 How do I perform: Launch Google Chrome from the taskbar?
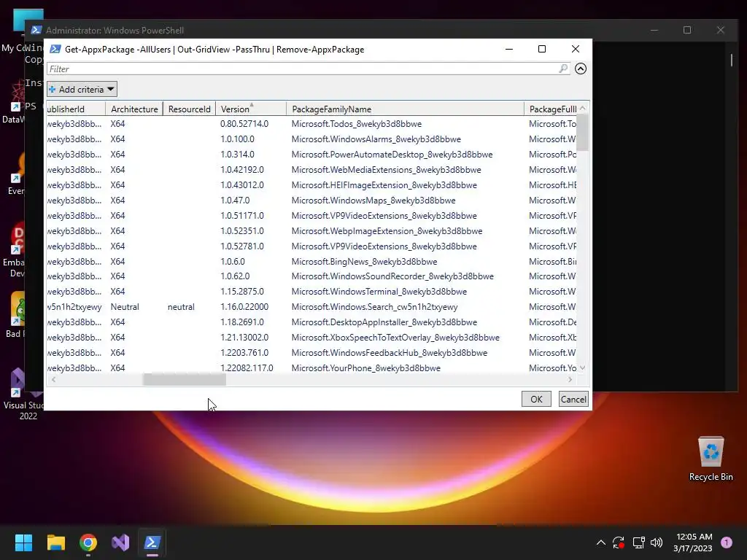(88, 542)
